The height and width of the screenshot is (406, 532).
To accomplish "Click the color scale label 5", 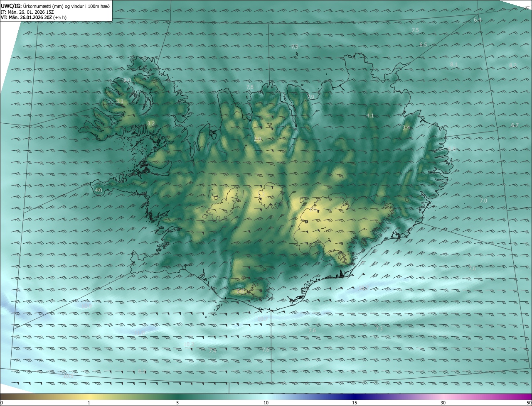I will coord(177,403).
